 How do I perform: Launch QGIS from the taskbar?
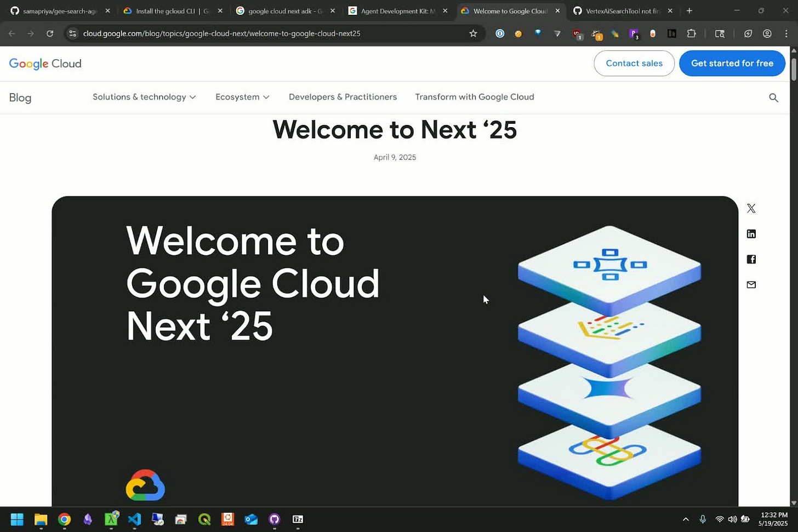204,519
